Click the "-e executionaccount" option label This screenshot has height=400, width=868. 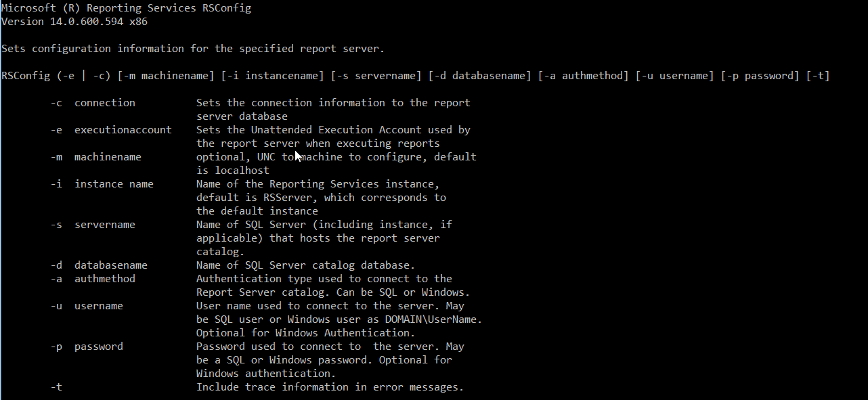[111, 130]
